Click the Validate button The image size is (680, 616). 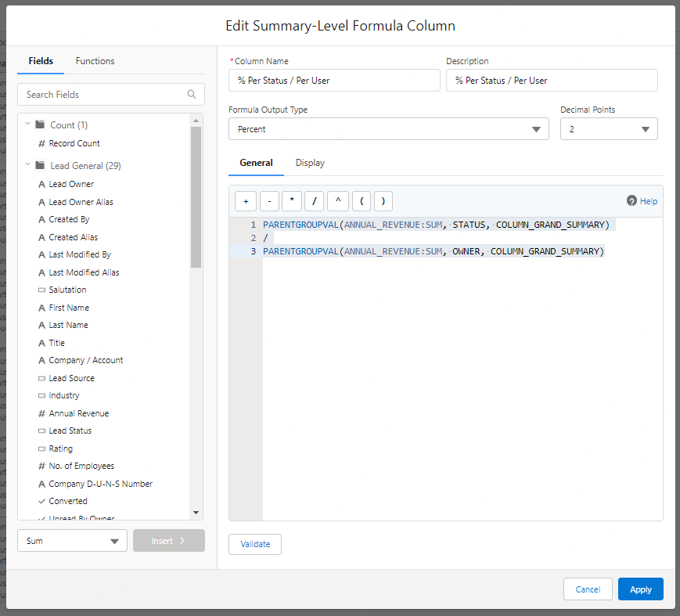point(255,544)
